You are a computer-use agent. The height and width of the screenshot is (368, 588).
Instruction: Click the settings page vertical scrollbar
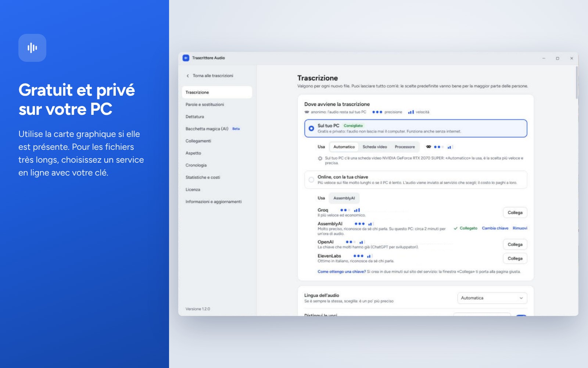pos(577,83)
